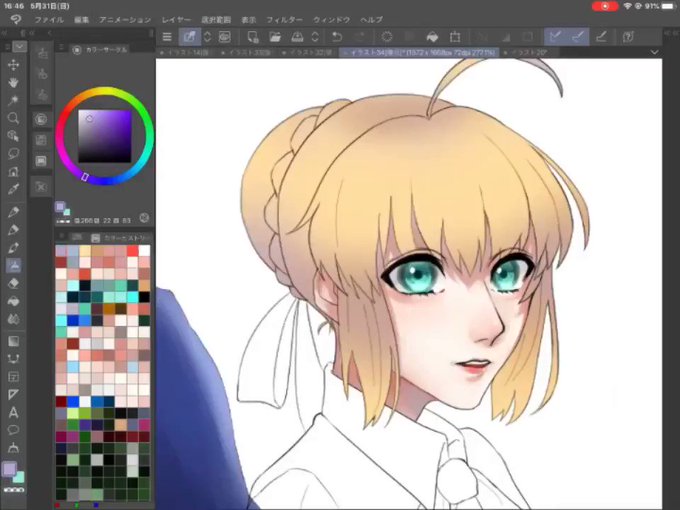The image size is (680, 510).
Task: Undo the last action
Action: [x=337, y=37]
